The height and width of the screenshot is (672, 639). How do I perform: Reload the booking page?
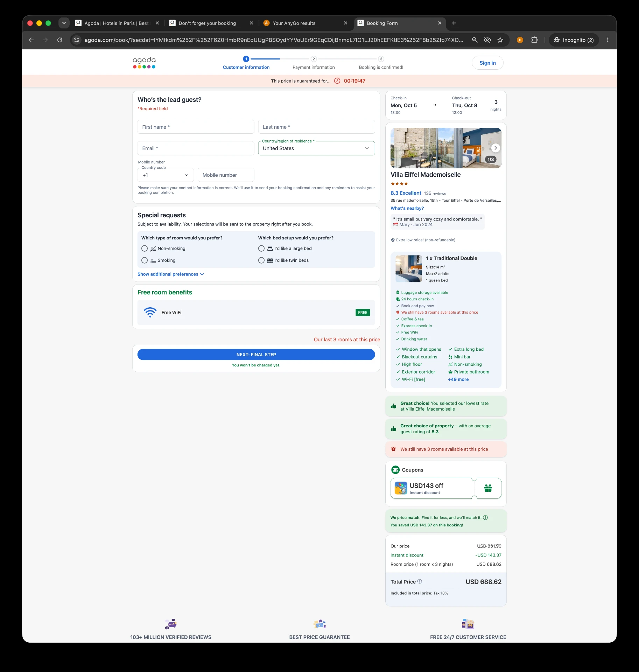[60, 40]
